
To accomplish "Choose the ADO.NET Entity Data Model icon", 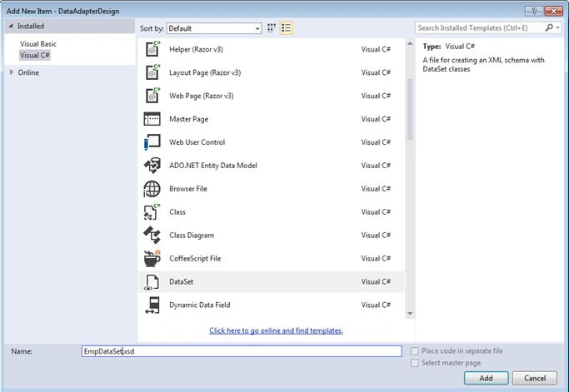I will 152,166.
